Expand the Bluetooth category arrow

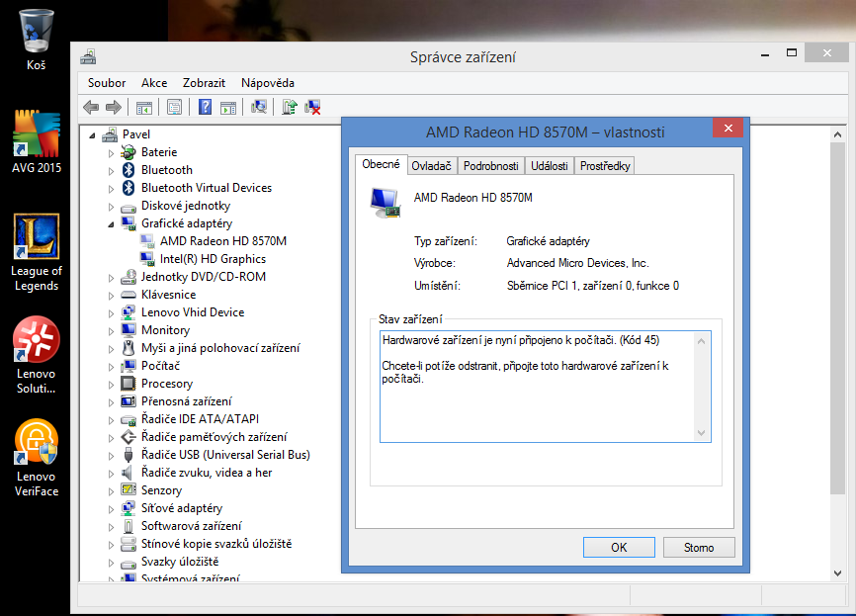pos(111,171)
